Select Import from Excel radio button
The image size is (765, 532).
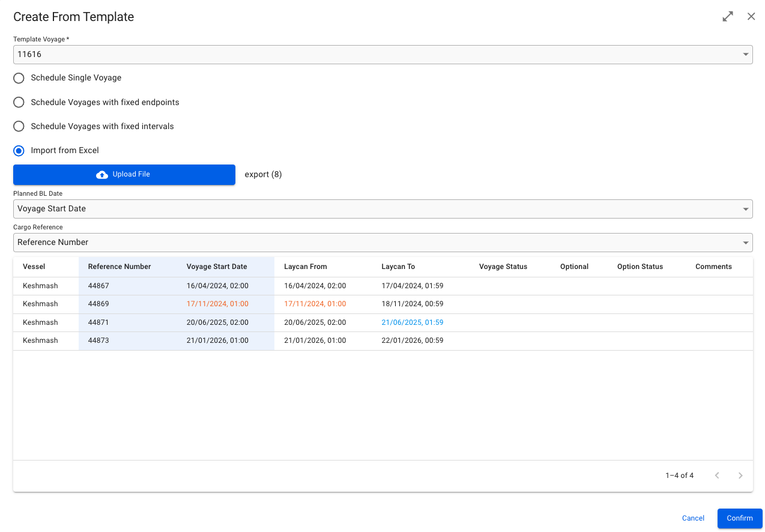[19, 151]
